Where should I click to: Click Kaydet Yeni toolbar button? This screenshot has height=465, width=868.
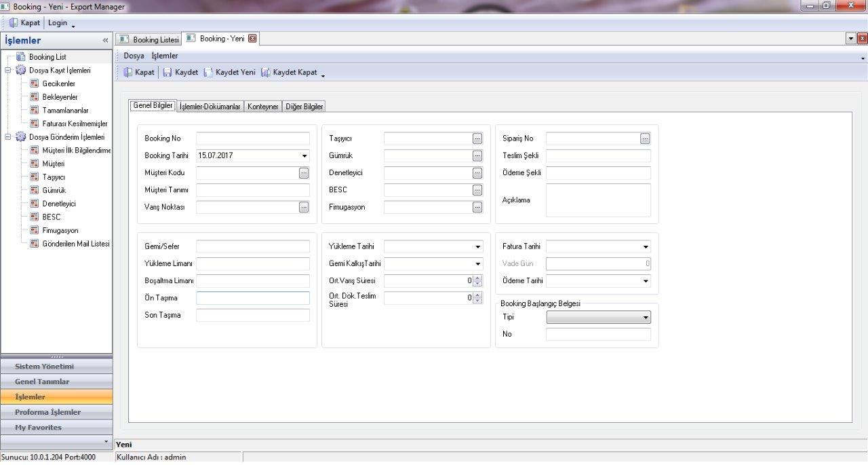pyautogui.click(x=229, y=73)
